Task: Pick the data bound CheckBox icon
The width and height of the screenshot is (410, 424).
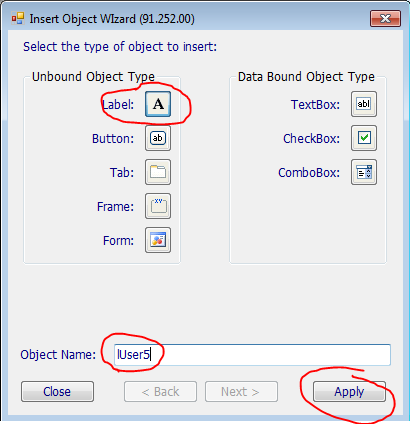Action: coord(364,138)
